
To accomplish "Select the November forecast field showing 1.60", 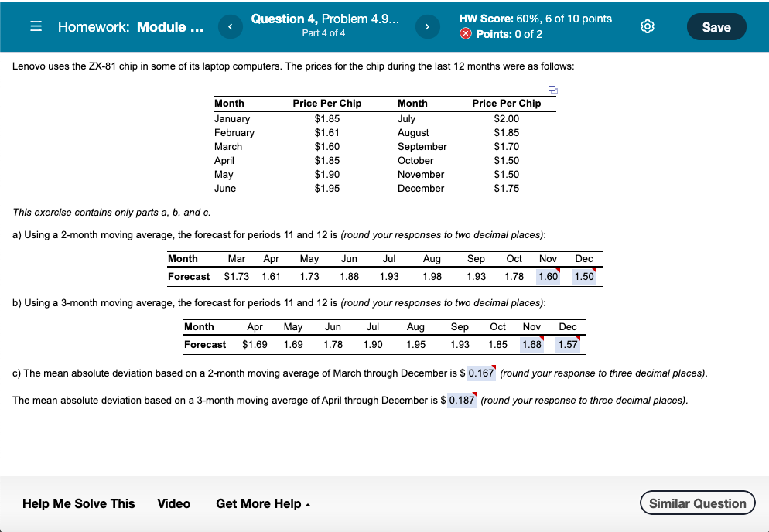I will 547,275.
